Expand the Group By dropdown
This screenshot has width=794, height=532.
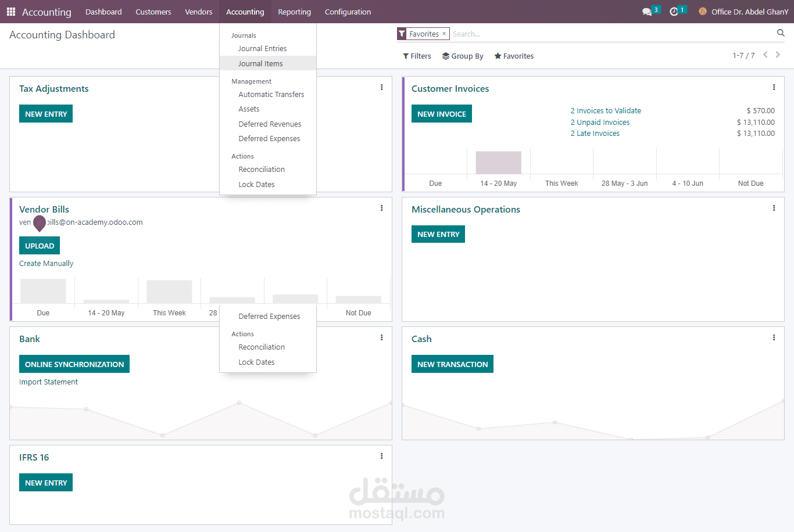[x=463, y=56]
